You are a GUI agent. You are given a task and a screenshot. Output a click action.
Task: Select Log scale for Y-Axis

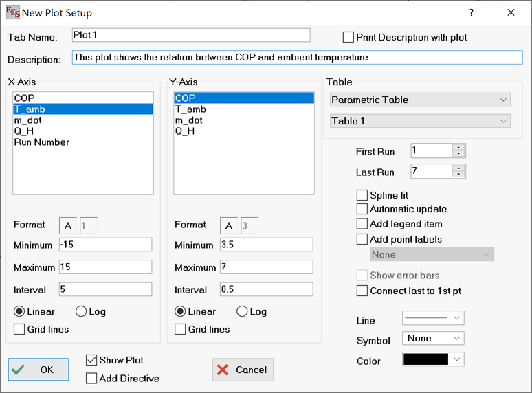(x=242, y=311)
